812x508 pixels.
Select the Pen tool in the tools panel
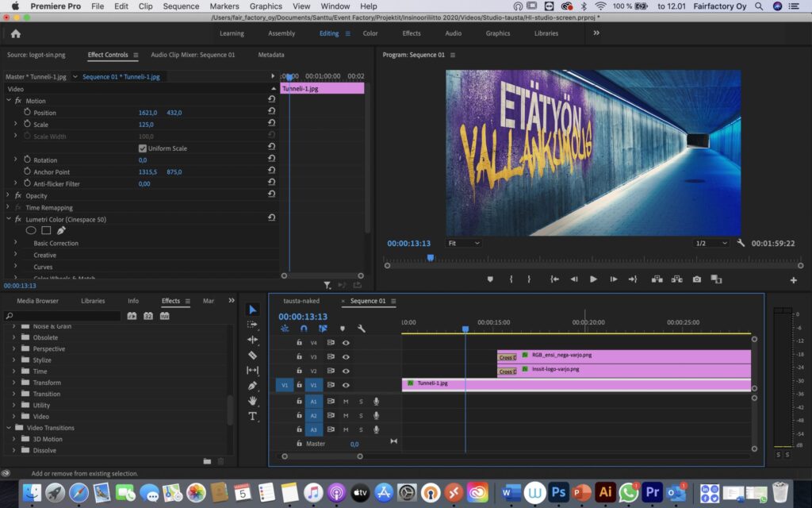click(x=252, y=386)
